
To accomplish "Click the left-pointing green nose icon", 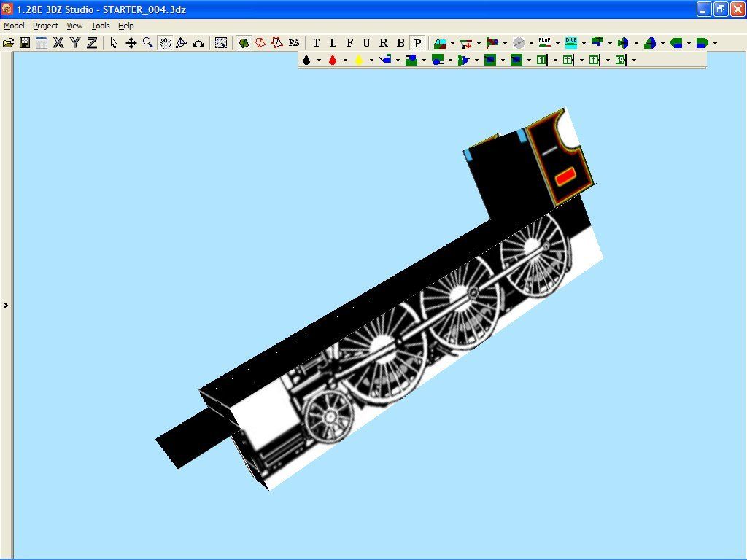I will [676, 43].
